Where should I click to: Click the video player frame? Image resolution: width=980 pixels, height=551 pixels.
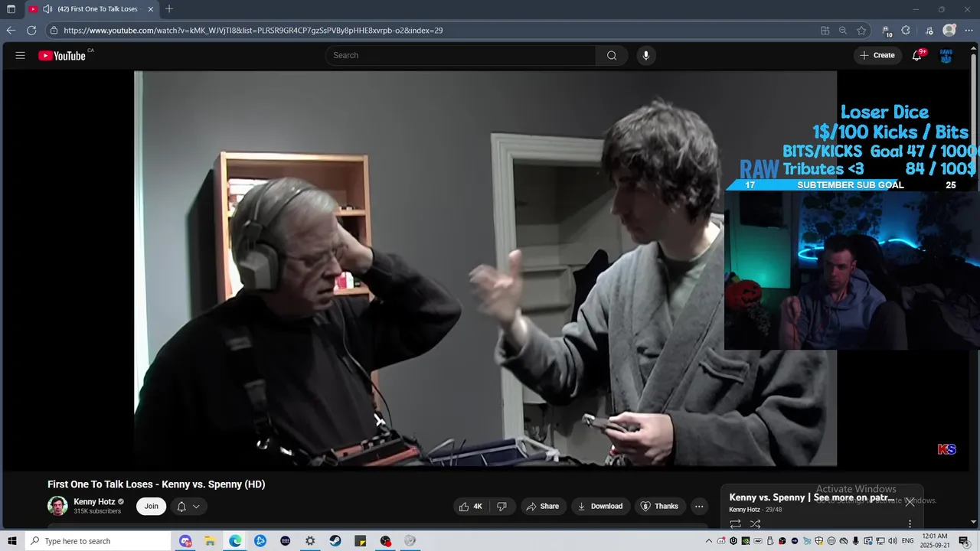485,269
